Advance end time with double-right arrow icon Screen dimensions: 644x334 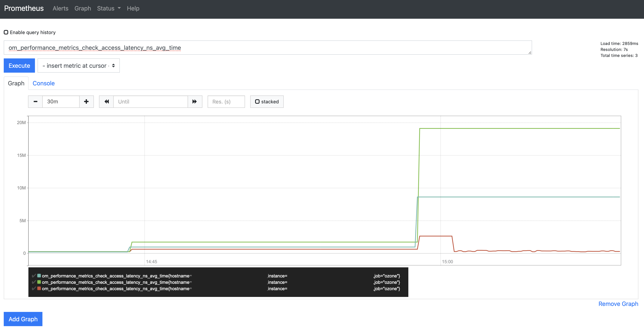(195, 102)
